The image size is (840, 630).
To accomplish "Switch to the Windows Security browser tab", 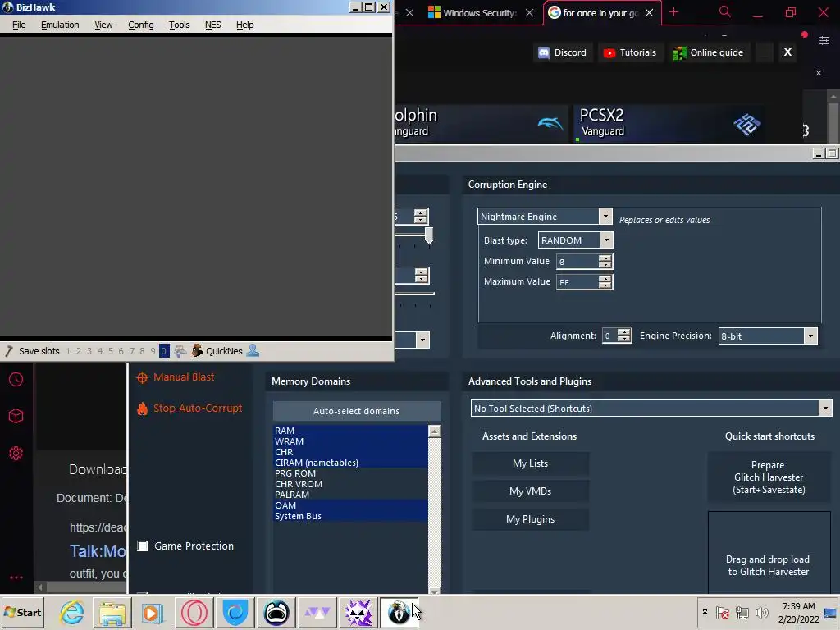I will tap(478, 13).
